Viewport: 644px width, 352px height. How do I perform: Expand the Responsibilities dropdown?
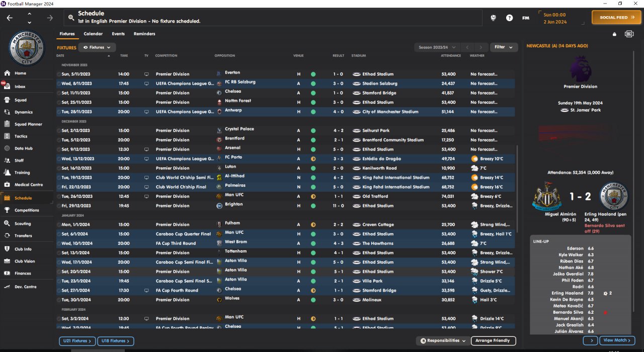[443, 341]
